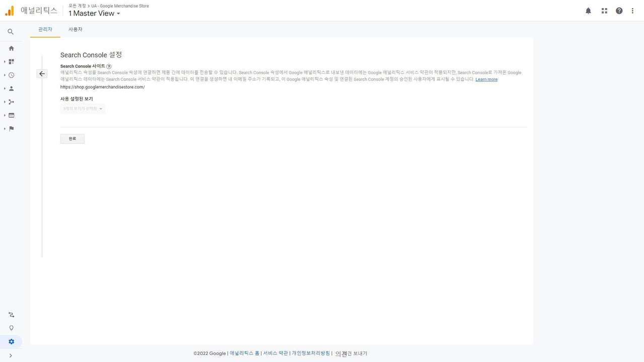Image resolution: width=644 pixels, height=362 pixels.
Task: Open the 개인정보처리방침 footer link
Action: coord(311,353)
